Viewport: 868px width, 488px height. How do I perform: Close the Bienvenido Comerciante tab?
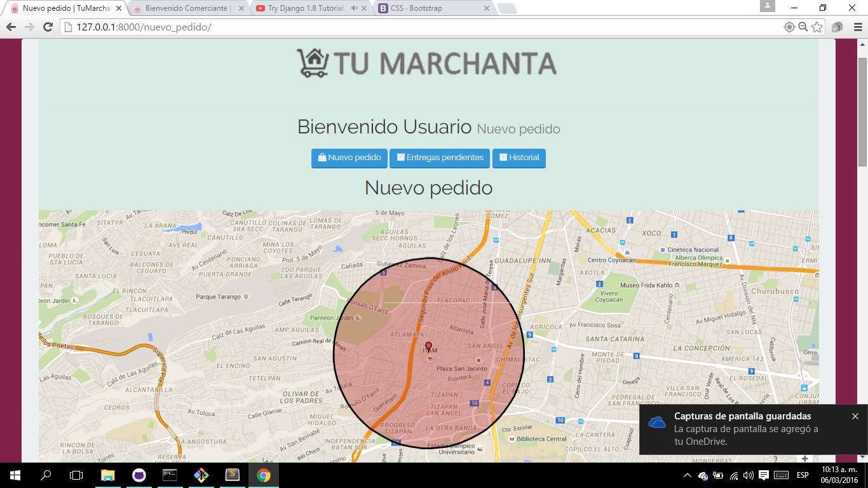tap(241, 8)
